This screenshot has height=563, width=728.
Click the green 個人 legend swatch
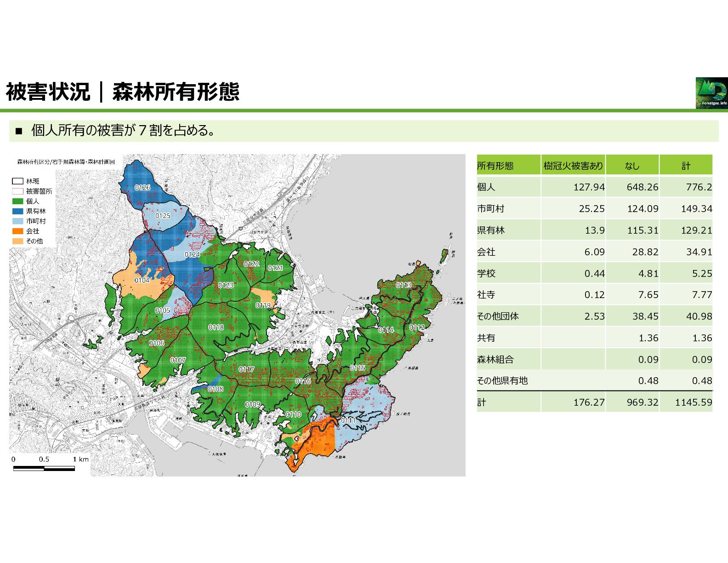(17, 201)
